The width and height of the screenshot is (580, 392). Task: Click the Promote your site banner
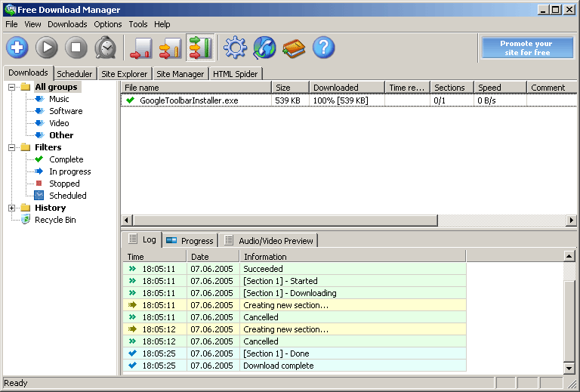pos(526,48)
